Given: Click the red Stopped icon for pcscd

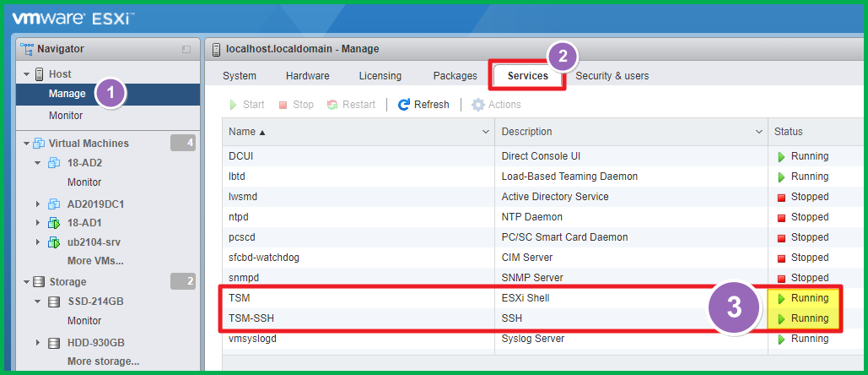Looking at the screenshot, I should point(782,238).
